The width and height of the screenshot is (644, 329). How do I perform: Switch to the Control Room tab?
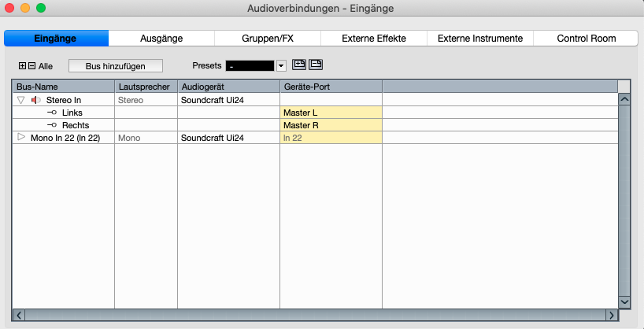(x=586, y=38)
